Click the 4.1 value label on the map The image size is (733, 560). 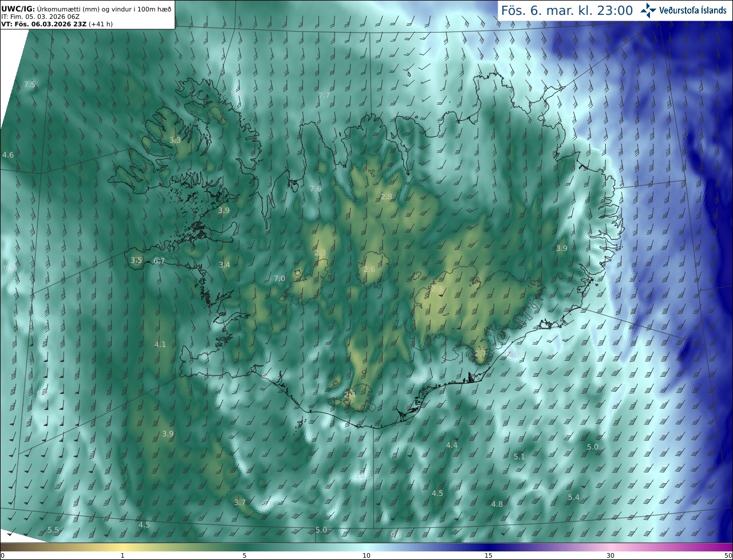pos(160,344)
